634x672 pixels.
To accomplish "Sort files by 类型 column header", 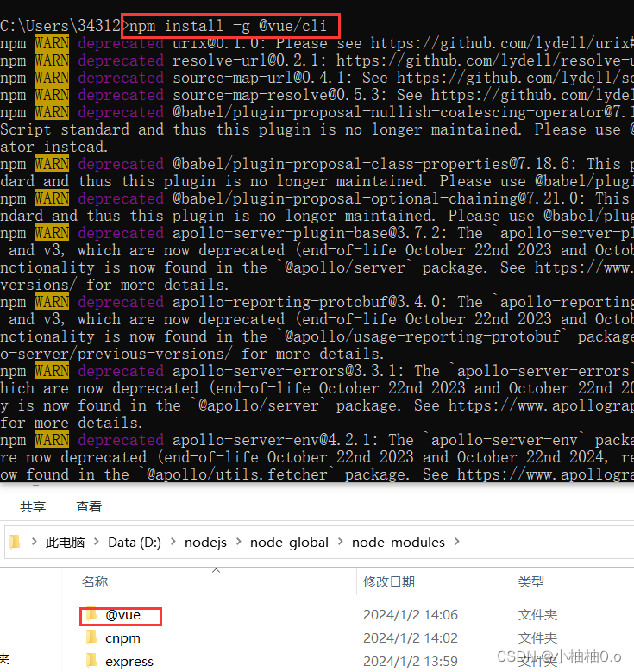I will [531, 582].
